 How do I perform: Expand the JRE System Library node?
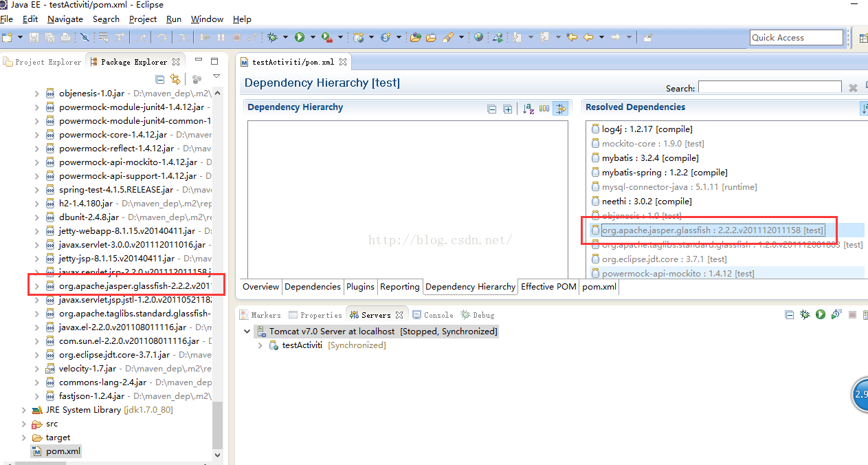pos(24,410)
